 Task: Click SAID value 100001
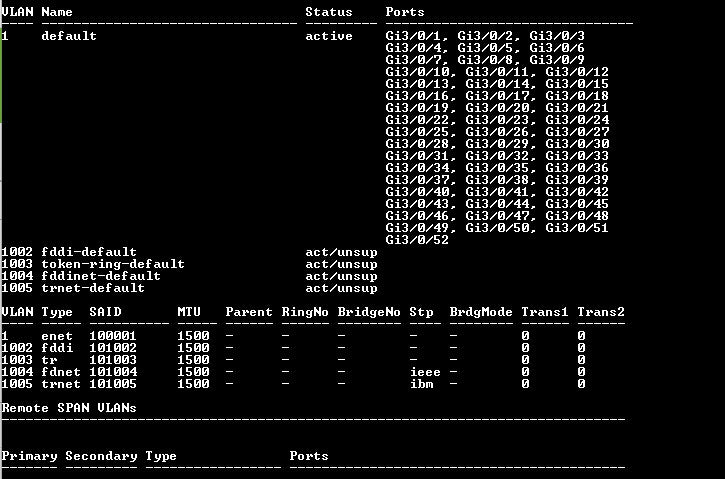(x=113, y=336)
